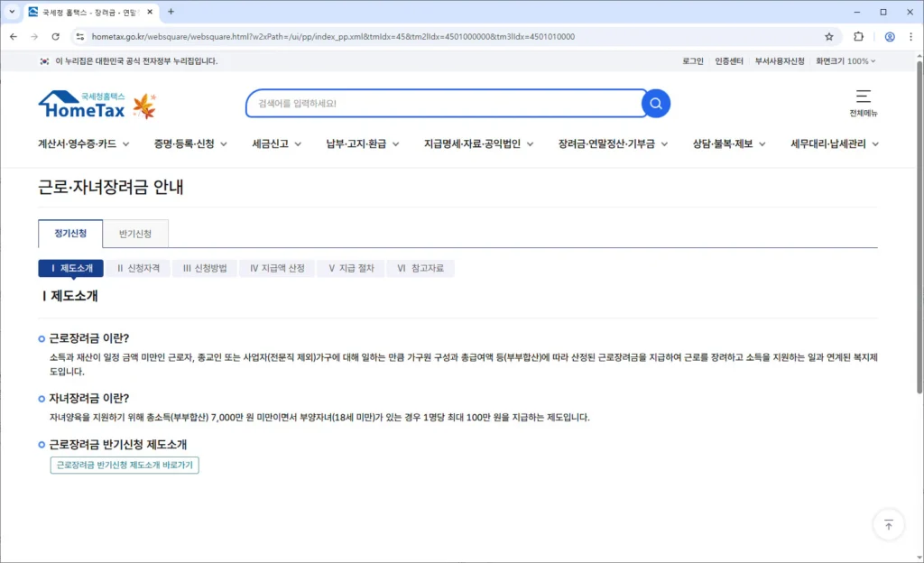This screenshot has width=924, height=563.
Task: Select the Ⅱ 신청자격 sub-tab
Action: [138, 268]
